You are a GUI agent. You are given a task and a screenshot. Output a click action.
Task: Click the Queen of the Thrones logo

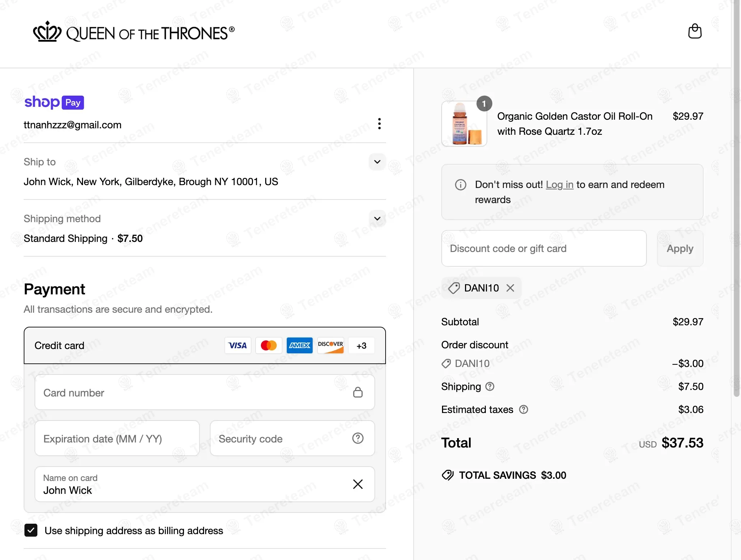[x=134, y=33]
